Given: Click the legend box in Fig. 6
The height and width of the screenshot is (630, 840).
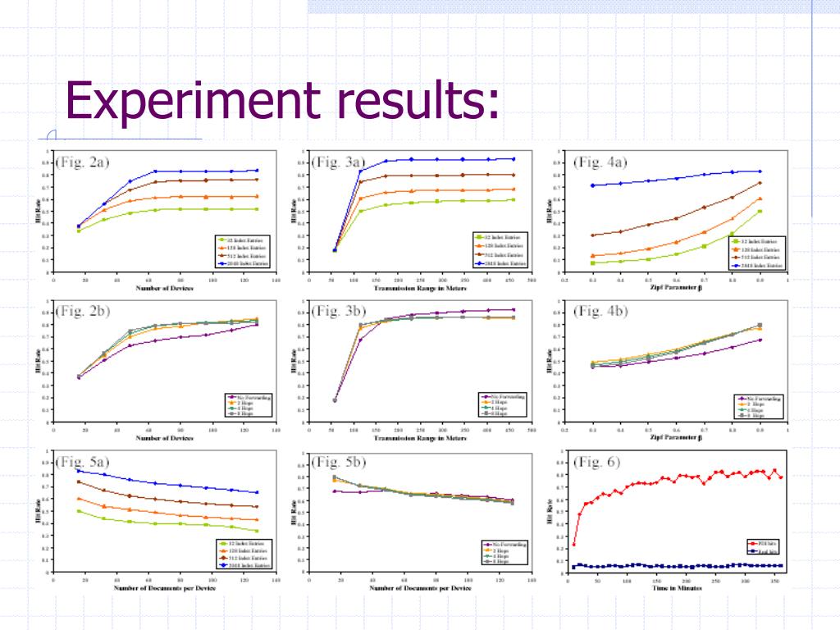Looking at the screenshot, I should tap(763, 547).
